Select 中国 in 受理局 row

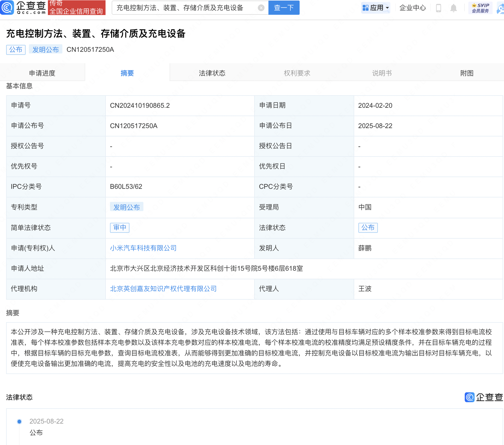click(x=365, y=207)
